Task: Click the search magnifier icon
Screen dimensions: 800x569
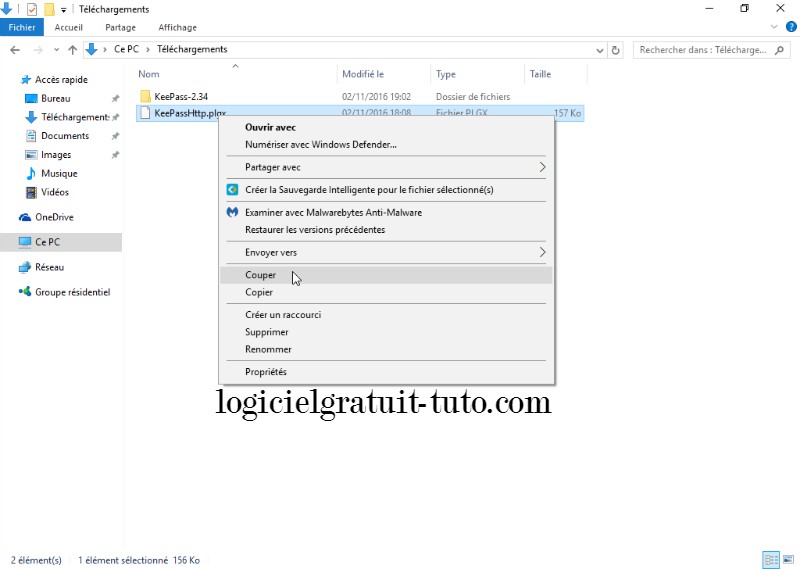Action: [779, 50]
